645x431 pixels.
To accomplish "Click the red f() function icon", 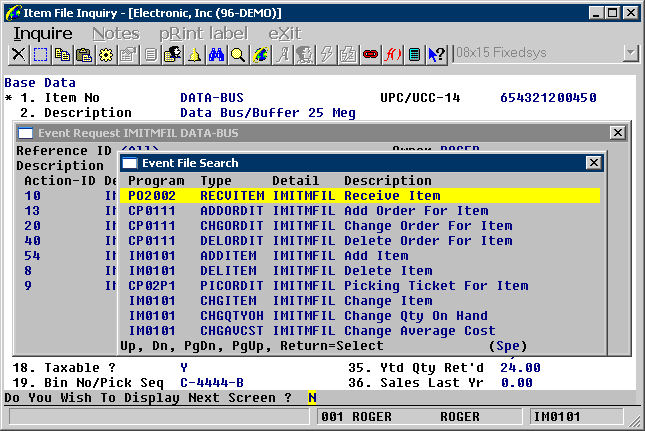I will click(392, 55).
